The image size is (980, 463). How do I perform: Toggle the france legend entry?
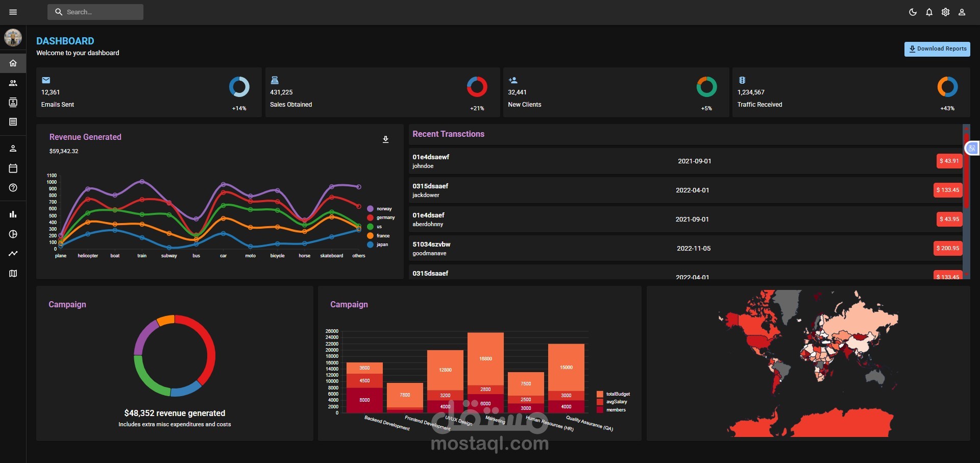coord(379,236)
